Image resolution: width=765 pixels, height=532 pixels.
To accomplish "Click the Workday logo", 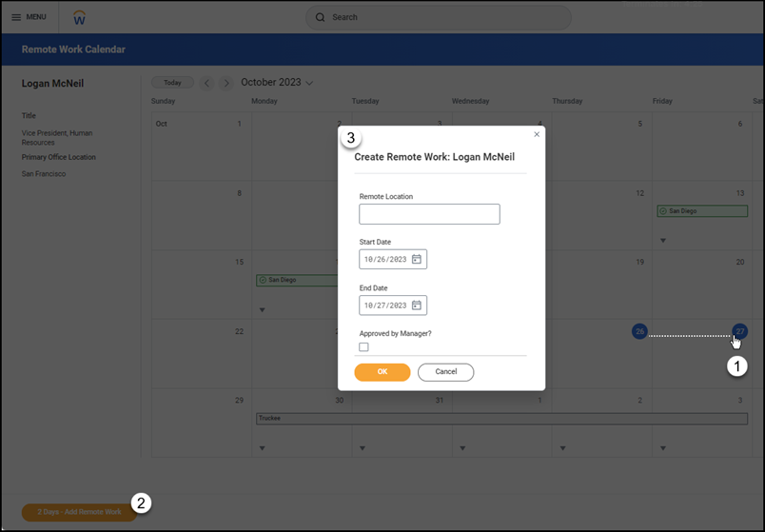I will coord(79,17).
